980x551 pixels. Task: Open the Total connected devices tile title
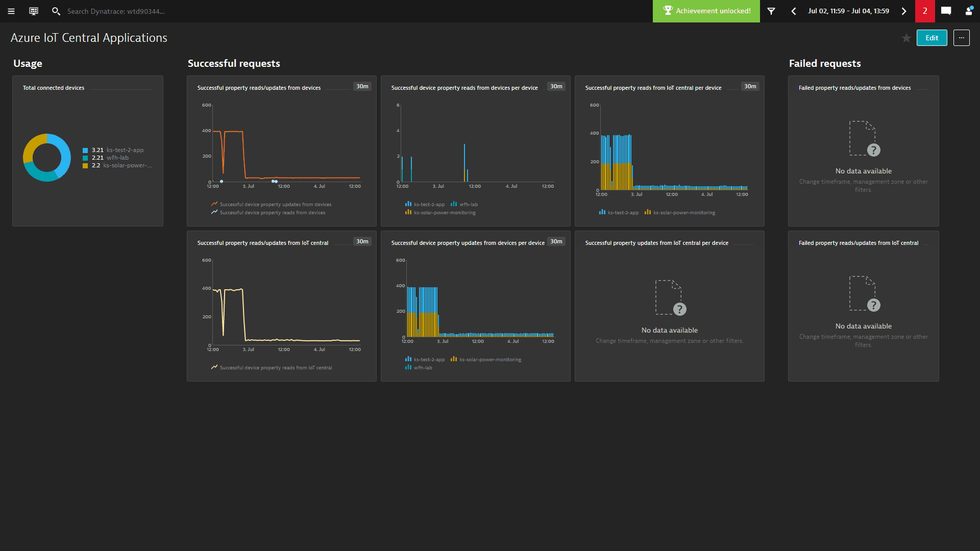(x=54, y=88)
